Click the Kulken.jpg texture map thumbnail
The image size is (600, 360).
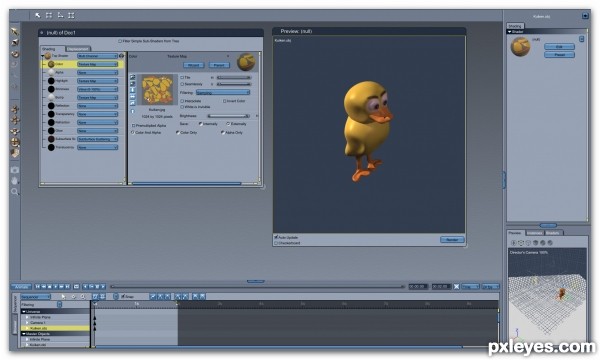[157, 90]
